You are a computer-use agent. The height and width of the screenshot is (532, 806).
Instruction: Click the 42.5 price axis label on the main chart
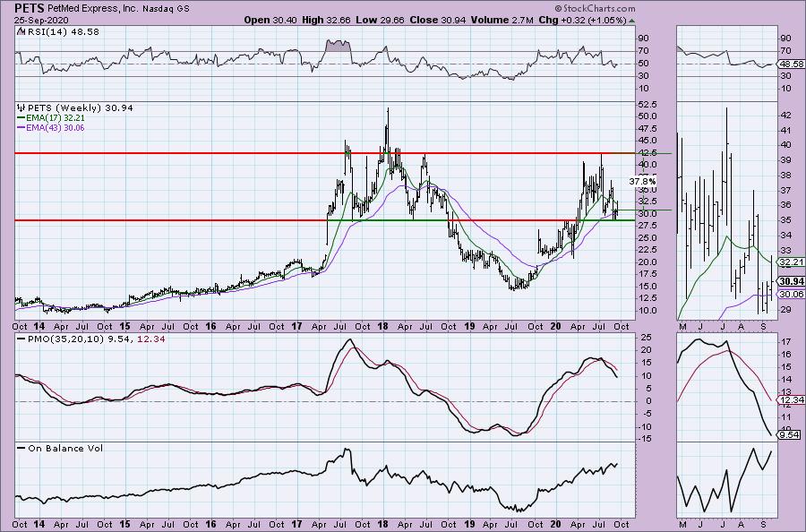pos(647,153)
